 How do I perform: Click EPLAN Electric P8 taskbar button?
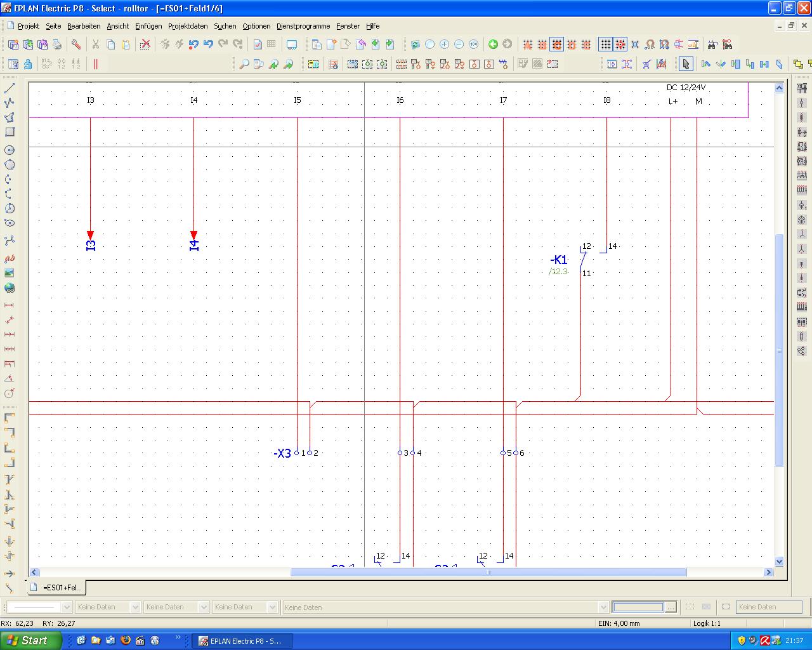241,641
